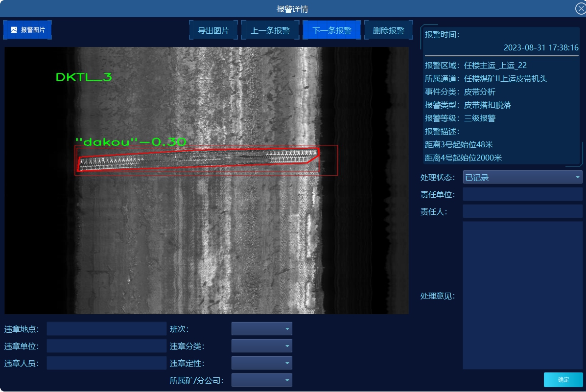Confirm with the 确定 button
586x392 pixels.
[x=563, y=380]
